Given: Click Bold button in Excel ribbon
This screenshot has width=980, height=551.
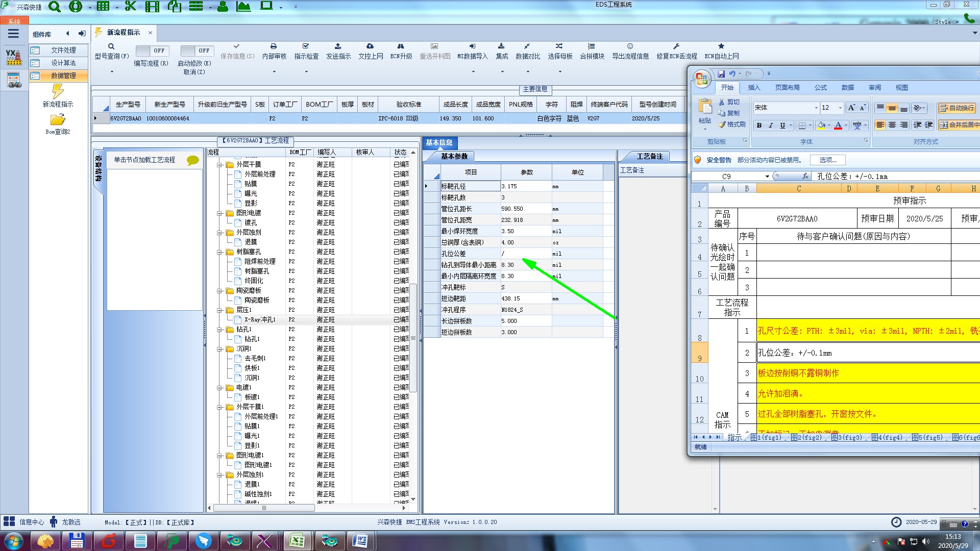Looking at the screenshot, I should point(759,126).
